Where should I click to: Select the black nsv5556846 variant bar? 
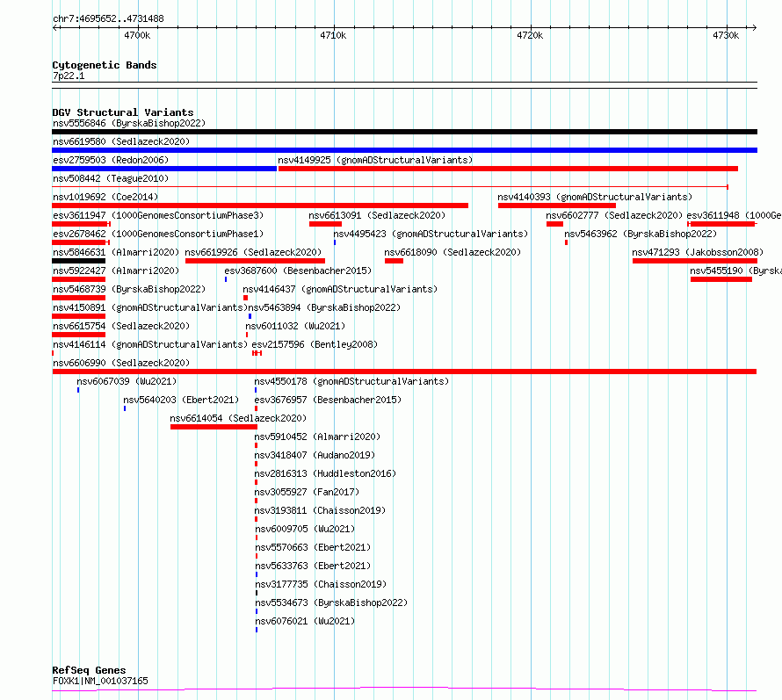tap(404, 132)
